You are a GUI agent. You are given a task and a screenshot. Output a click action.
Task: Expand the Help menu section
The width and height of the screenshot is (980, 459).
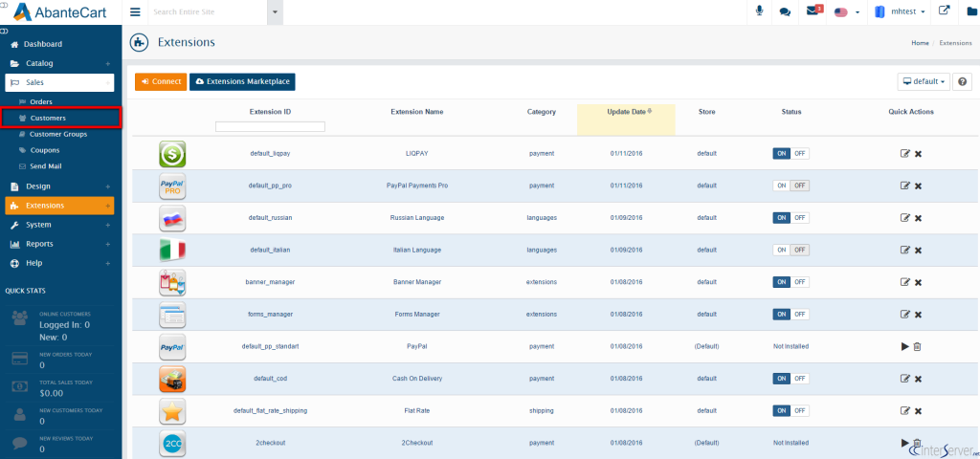pos(59,264)
